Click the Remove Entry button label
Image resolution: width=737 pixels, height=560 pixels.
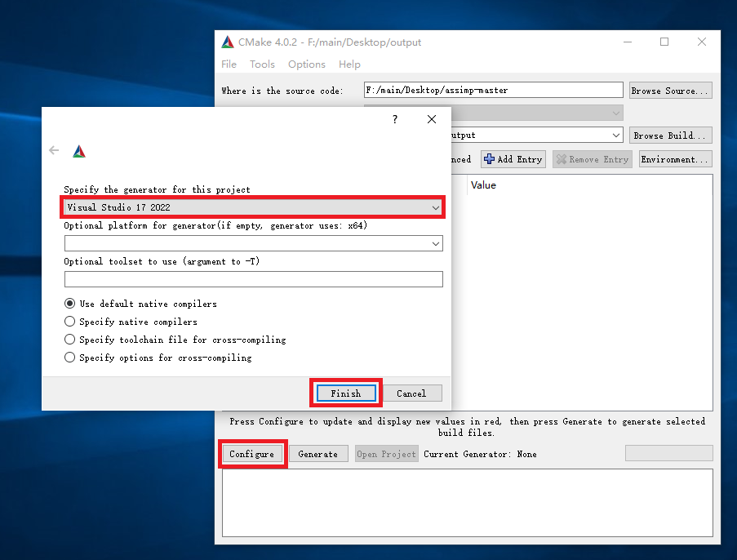point(599,159)
